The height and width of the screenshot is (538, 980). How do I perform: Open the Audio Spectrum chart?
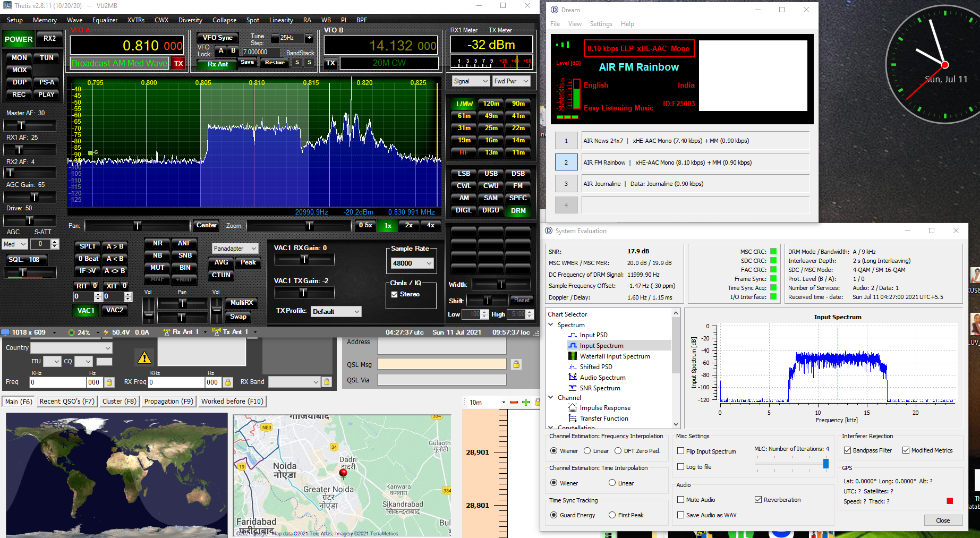(x=602, y=378)
